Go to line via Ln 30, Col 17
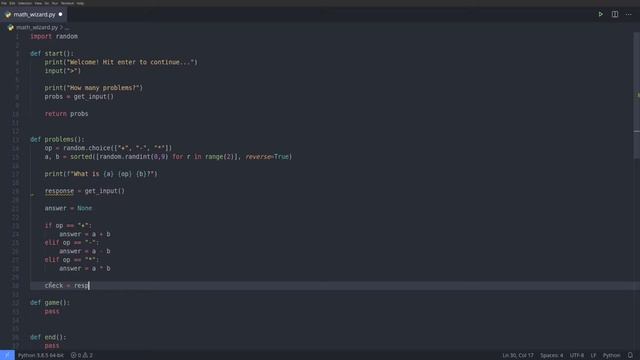The width and height of the screenshot is (640, 360). click(x=518, y=355)
